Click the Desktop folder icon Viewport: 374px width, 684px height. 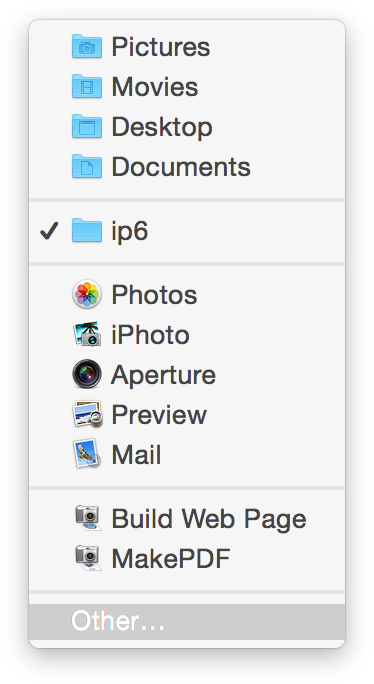[x=87, y=126]
